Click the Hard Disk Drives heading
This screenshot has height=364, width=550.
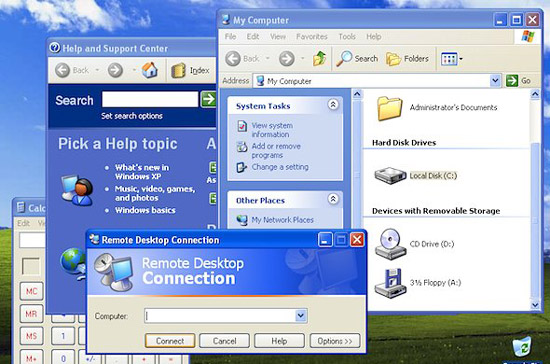pyautogui.click(x=404, y=143)
